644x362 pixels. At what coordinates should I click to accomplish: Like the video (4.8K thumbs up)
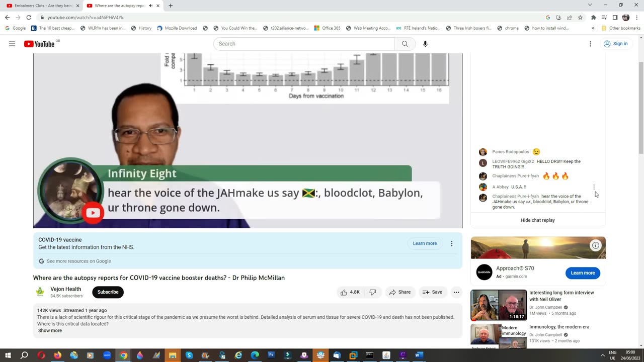(x=350, y=292)
